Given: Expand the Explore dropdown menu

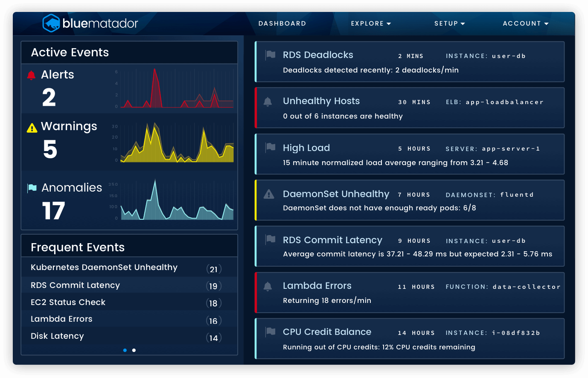Looking at the screenshot, I should pyautogui.click(x=371, y=23).
